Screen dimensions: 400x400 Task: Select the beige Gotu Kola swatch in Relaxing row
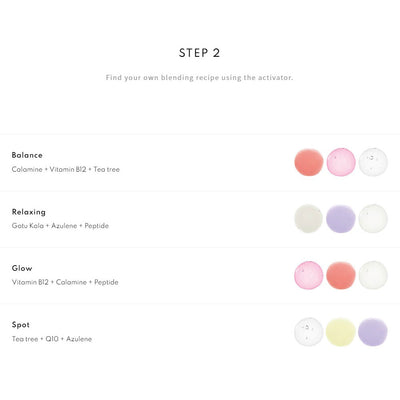coord(308,219)
